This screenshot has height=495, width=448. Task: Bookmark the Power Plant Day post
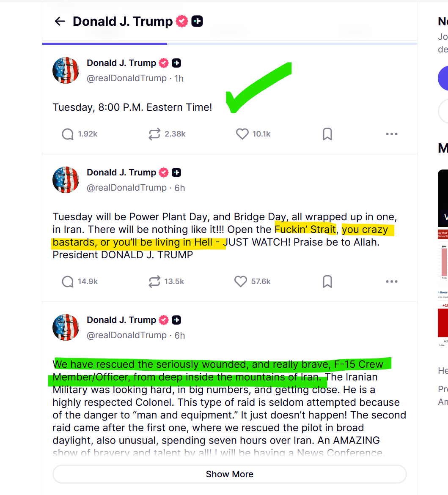(327, 281)
